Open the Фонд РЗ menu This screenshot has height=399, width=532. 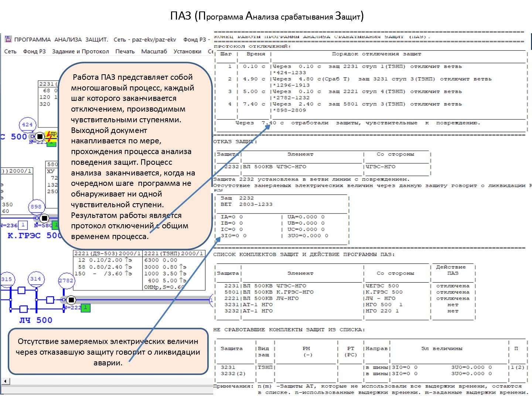[34, 51]
